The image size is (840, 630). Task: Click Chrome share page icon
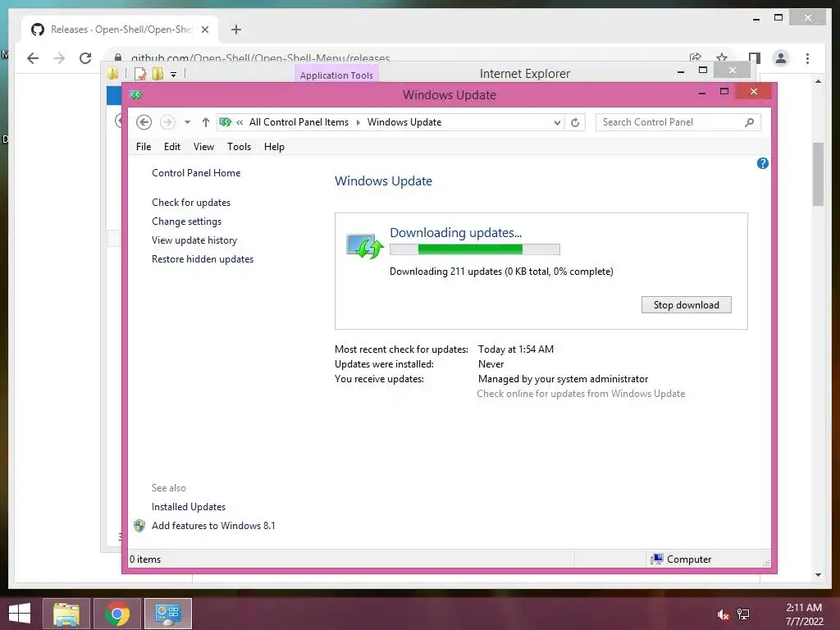pos(696,58)
